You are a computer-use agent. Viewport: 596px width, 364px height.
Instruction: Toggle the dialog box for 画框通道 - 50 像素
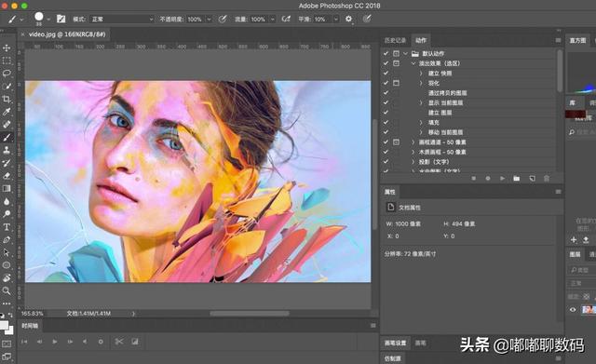click(396, 142)
